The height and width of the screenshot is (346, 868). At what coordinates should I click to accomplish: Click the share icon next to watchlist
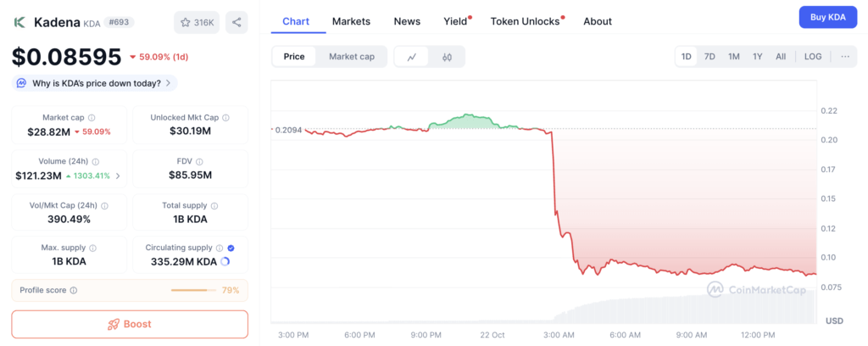(237, 22)
